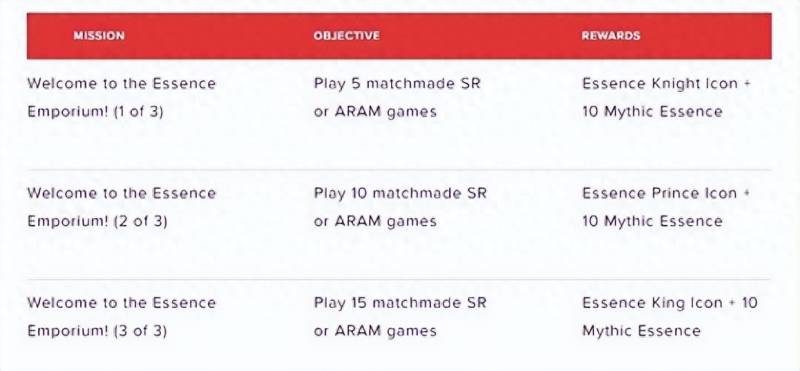
Task: Select the Emporium! (1 of 3) mission name
Action: [95, 112]
